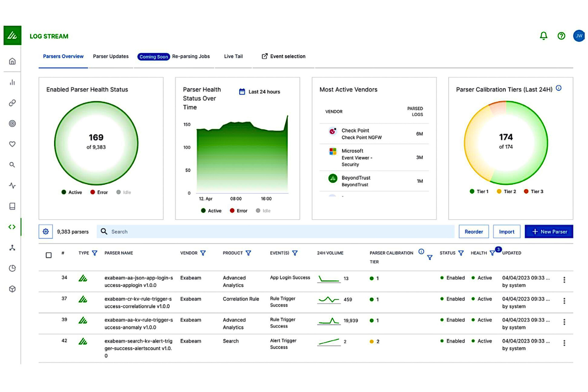Open the Live Tail tab
This screenshot has height=392, width=588.
click(233, 56)
